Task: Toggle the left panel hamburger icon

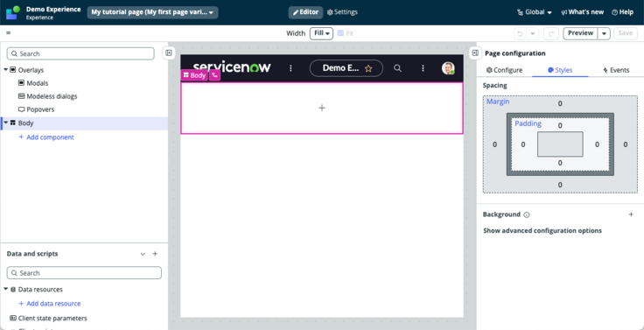Action: pos(8,33)
